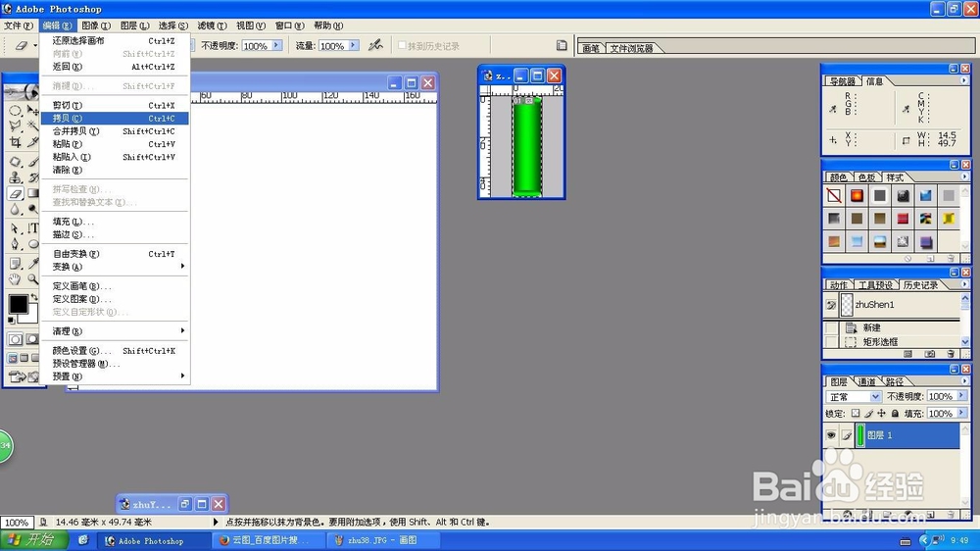This screenshot has height=551, width=980.
Task: Open the 填充 fill slider arrow
Action: click(961, 413)
